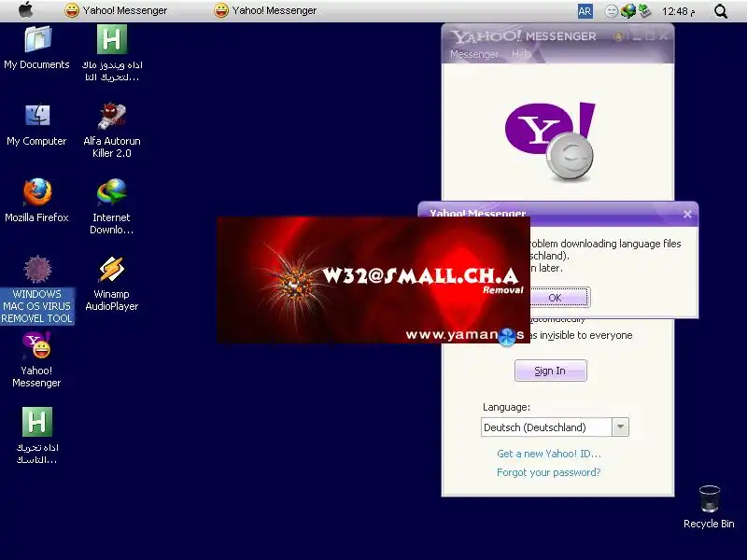Viewport: 747px width, 560px height.
Task: Click the W32@Small.CH.A Removal splash banner
Action: coord(373,280)
